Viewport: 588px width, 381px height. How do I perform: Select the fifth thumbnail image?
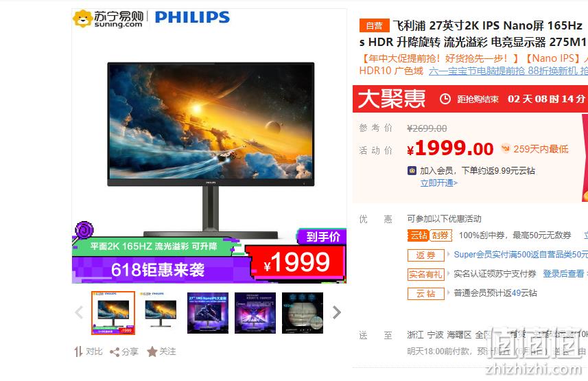point(303,312)
